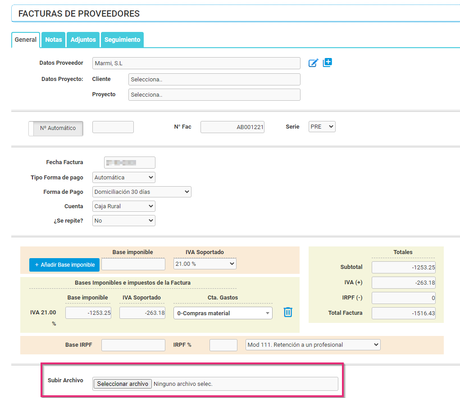Screen dimensions: 460x398
Task: Click the Nº Fac input field
Action: 232,127
